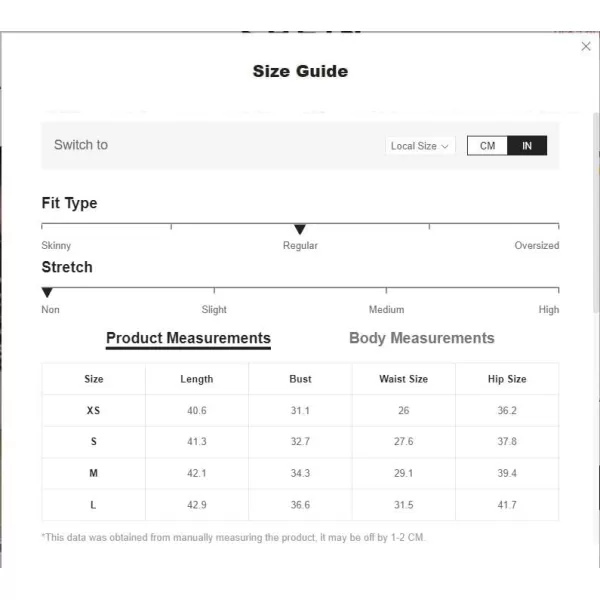The image size is (600, 600).
Task: Select the IN unit option
Action: (527, 145)
